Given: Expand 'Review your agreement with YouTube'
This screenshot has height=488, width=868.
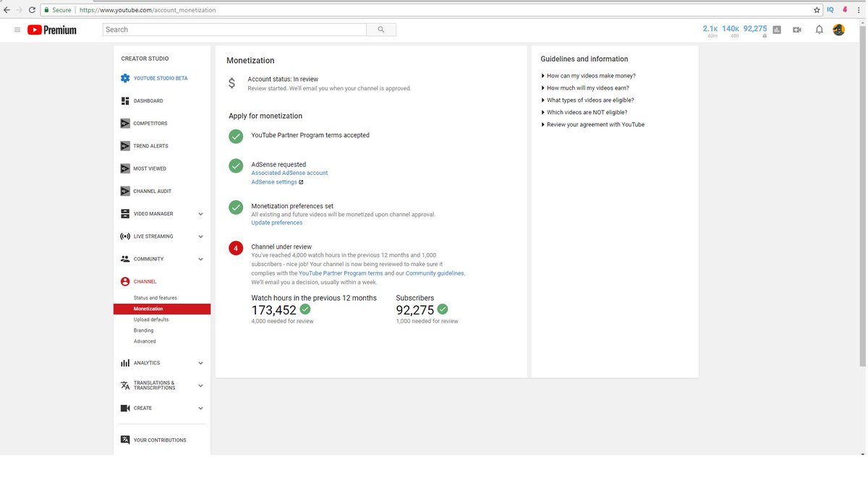Looking at the screenshot, I should [x=592, y=124].
